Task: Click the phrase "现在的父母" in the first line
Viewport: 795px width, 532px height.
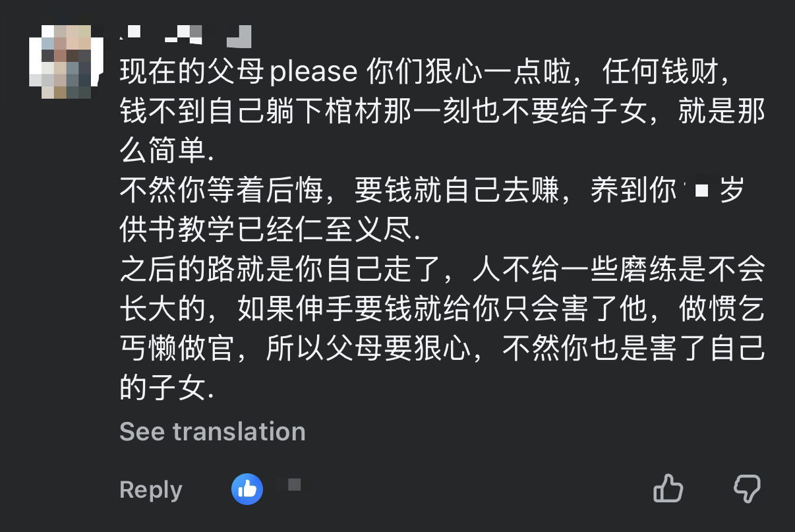Action: (194, 73)
